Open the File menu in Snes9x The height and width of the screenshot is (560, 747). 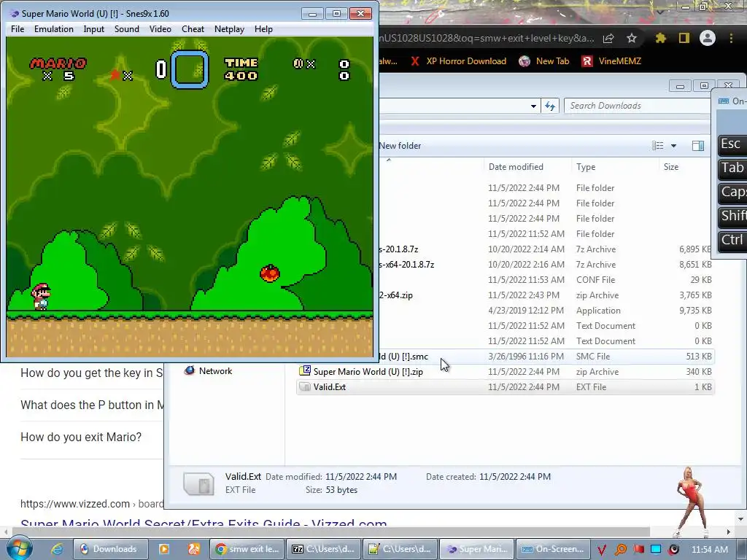coord(18,29)
